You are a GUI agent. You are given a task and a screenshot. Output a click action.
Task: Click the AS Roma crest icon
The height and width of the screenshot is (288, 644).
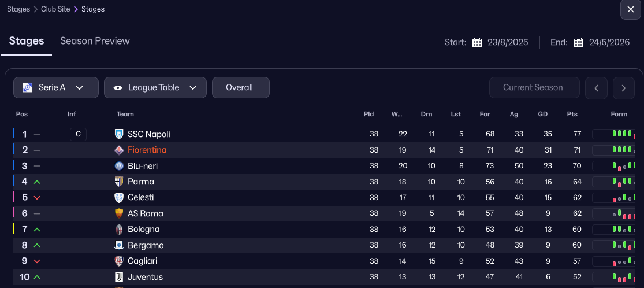click(x=119, y=213)
